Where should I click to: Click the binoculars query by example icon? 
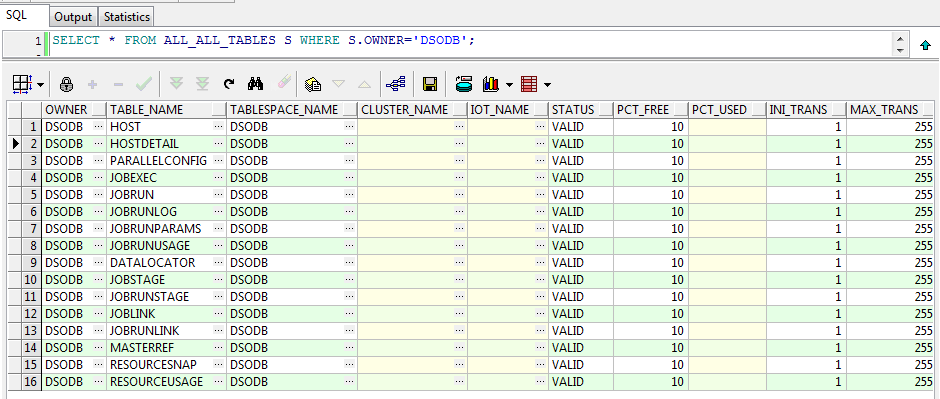(x=255, y=84)
